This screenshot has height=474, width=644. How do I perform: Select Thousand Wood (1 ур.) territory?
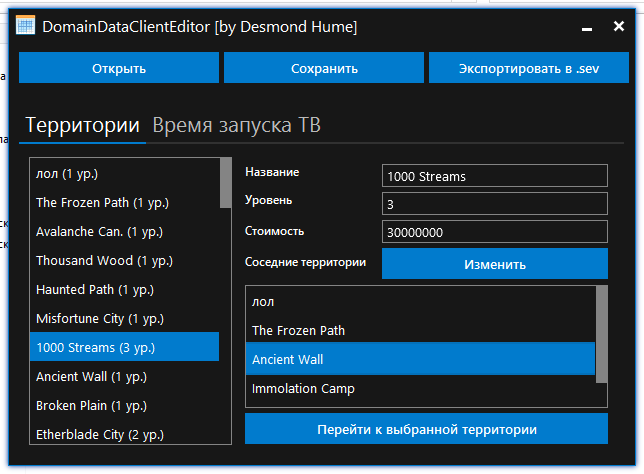[125, 260]
